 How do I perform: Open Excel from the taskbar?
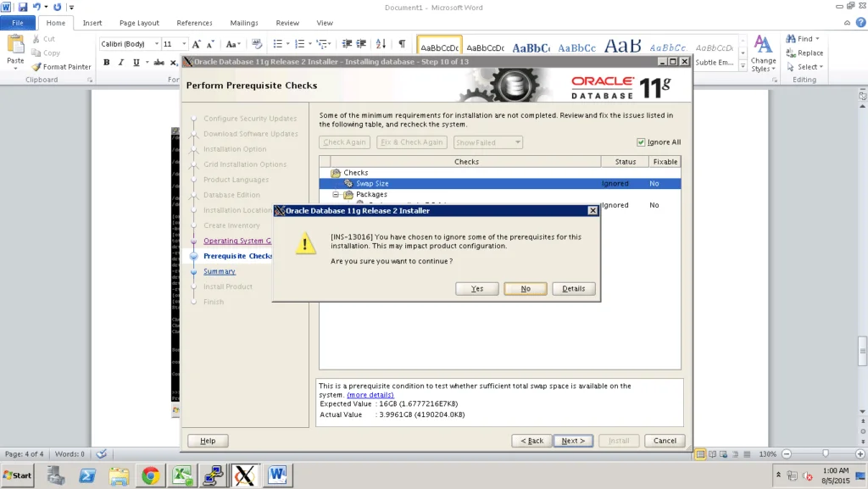click(x=182, y=475)
